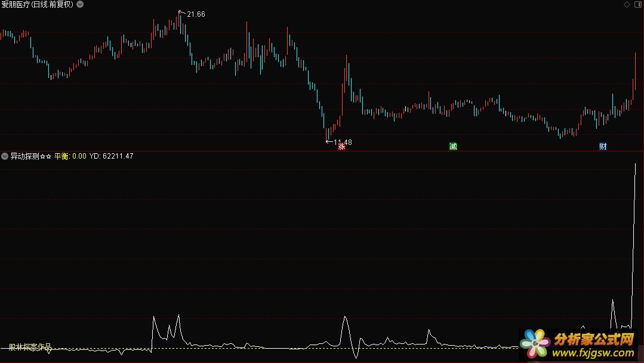Screen dimensions: 644x363
Task: Click the window layout icon at top right
Action: tap(638, 5)
